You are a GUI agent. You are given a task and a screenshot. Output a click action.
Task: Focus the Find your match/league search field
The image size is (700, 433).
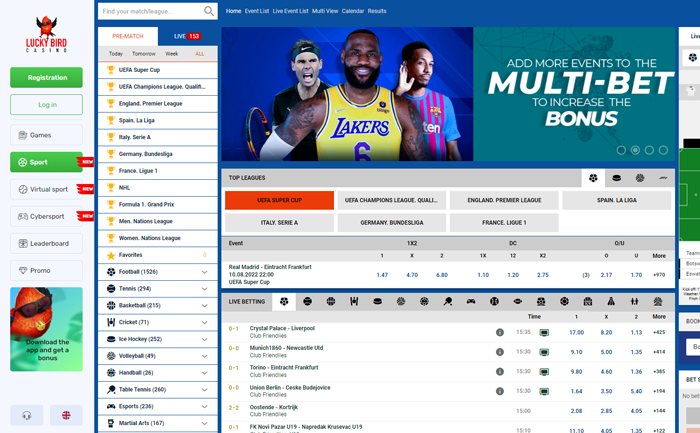pos(152,11)
